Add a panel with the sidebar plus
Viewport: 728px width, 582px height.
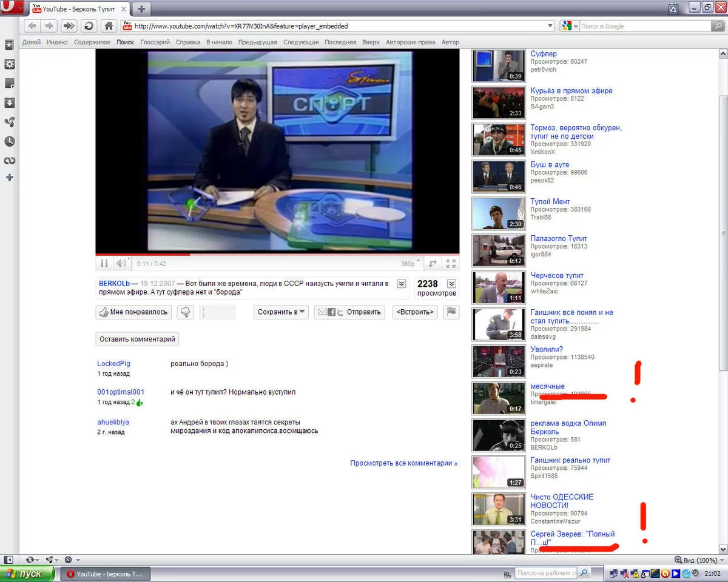coord(9,178)
